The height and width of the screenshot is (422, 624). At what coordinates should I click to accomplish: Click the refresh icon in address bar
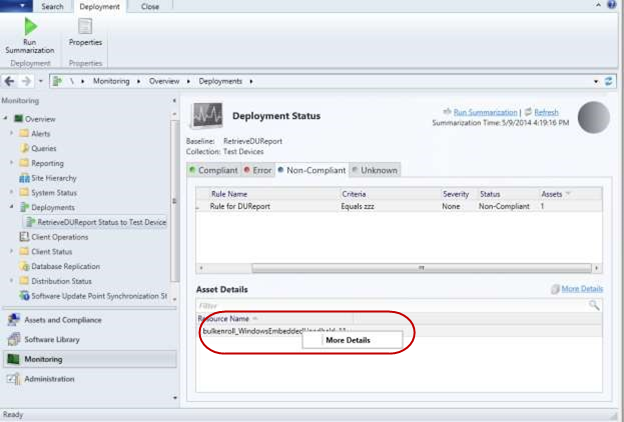coord(608,80)
